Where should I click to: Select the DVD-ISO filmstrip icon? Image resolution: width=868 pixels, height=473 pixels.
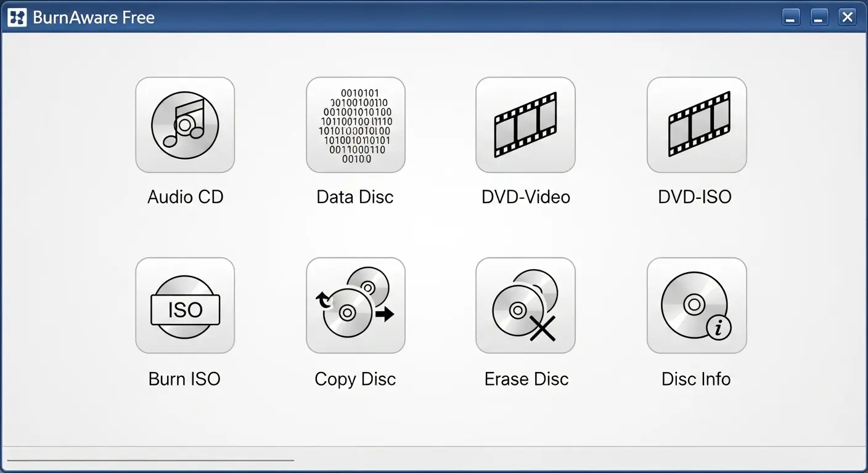pos(697,125)
